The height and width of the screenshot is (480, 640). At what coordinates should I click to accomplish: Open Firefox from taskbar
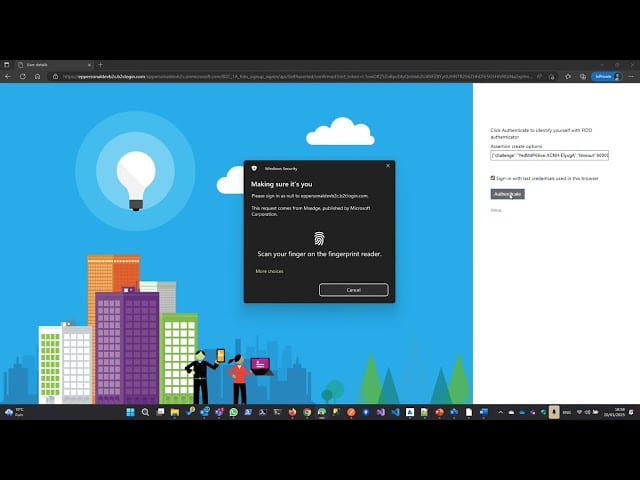pos(292,412)
